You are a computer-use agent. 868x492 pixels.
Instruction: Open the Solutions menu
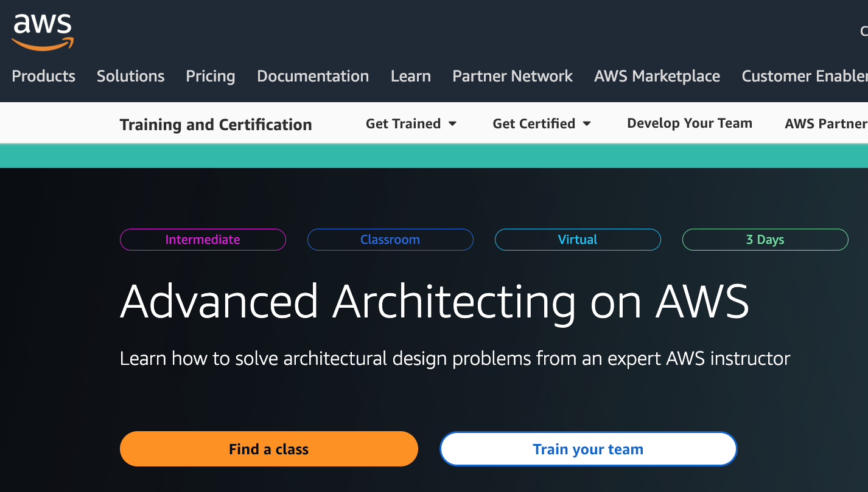coord(130,76)
